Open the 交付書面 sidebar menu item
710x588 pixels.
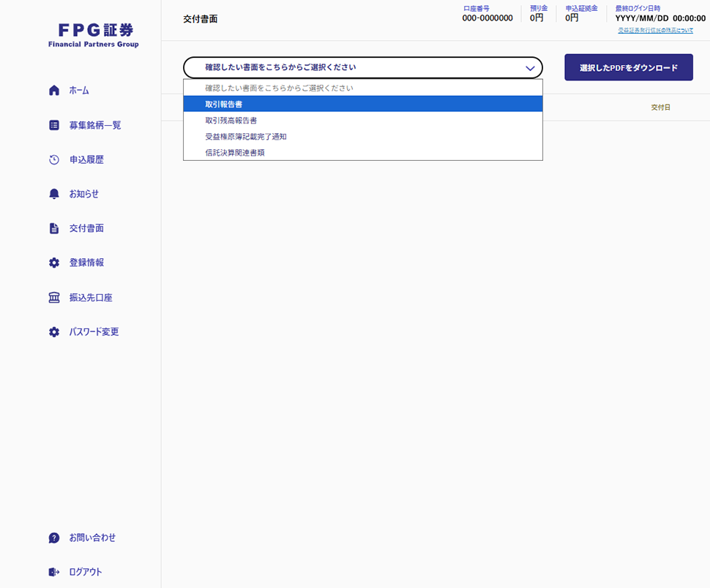pos(85,227)
